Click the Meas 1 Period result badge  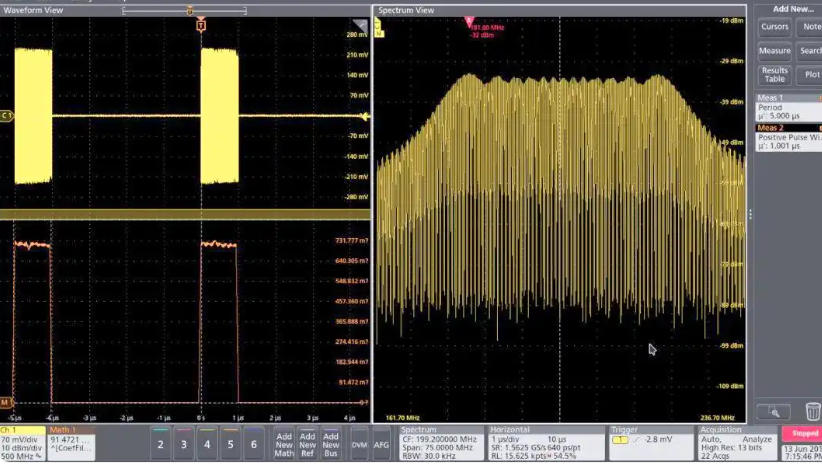(x=786, y=108)
